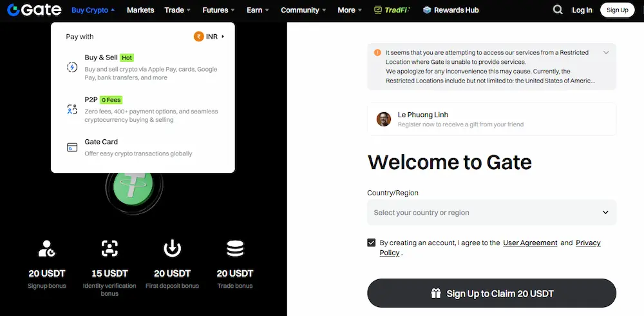The height and width of the screenshot is (316, 644).
Task: Click the Identity verification bonus icon
Action: pos(109,248)
